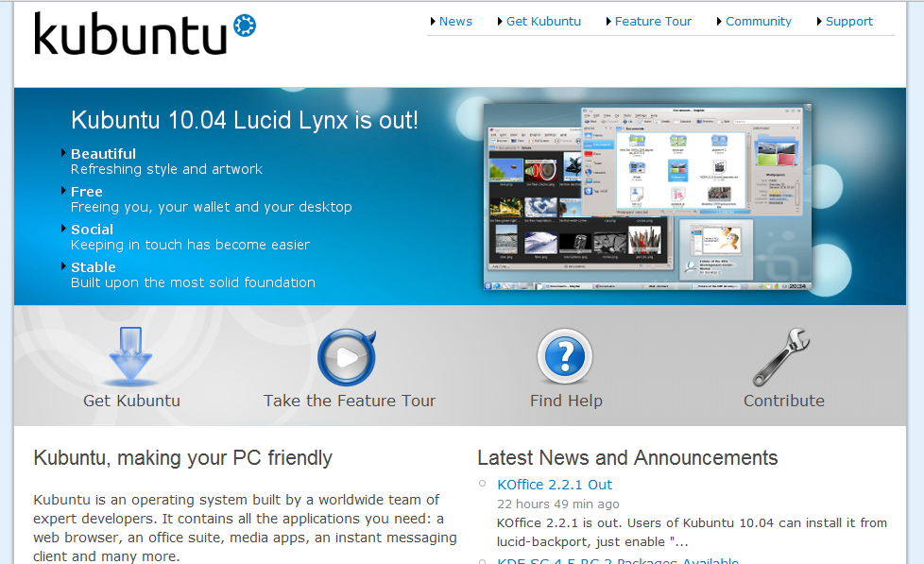Click the Contribute wrench icon

click(781, 356)
